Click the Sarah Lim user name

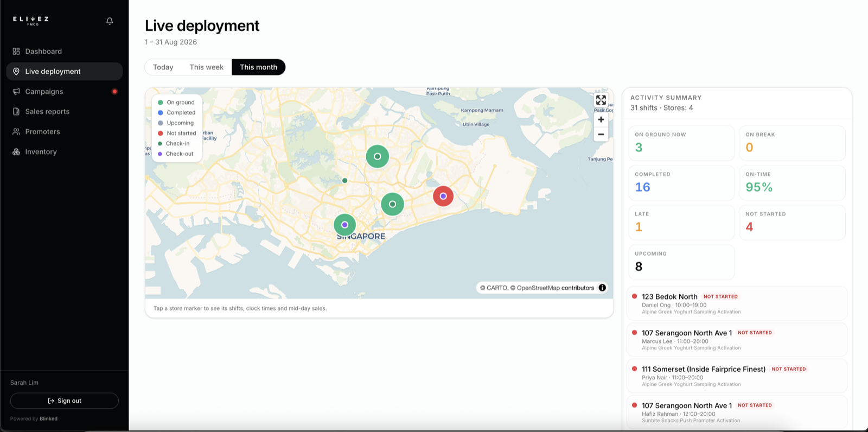point(24,383)
